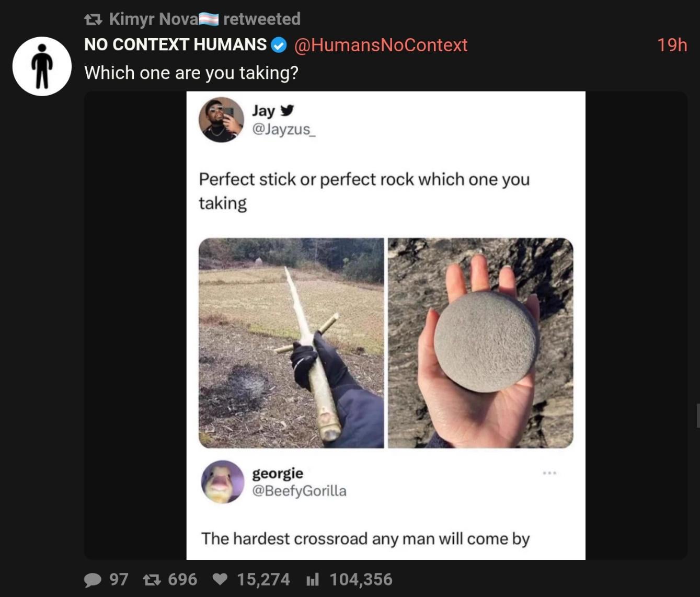Open the view count analytics bar icon
Screen dimensions: 700x597
[313, 580]
